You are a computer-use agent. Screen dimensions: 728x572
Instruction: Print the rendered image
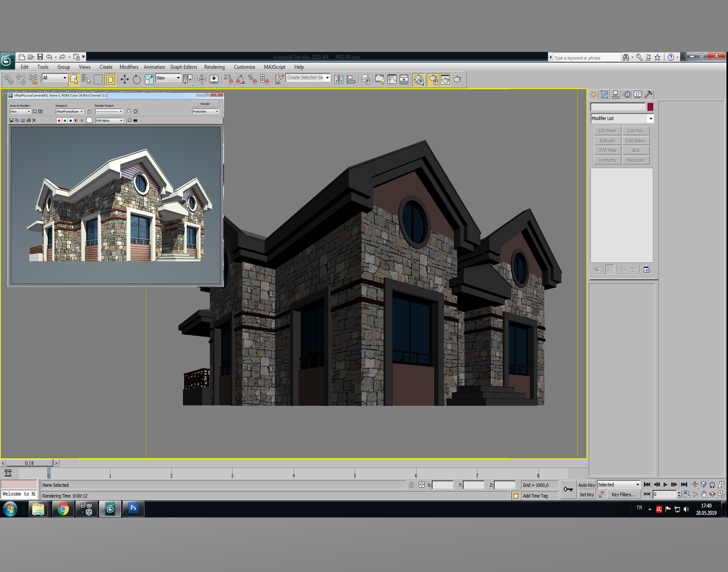tap(28, 120)
